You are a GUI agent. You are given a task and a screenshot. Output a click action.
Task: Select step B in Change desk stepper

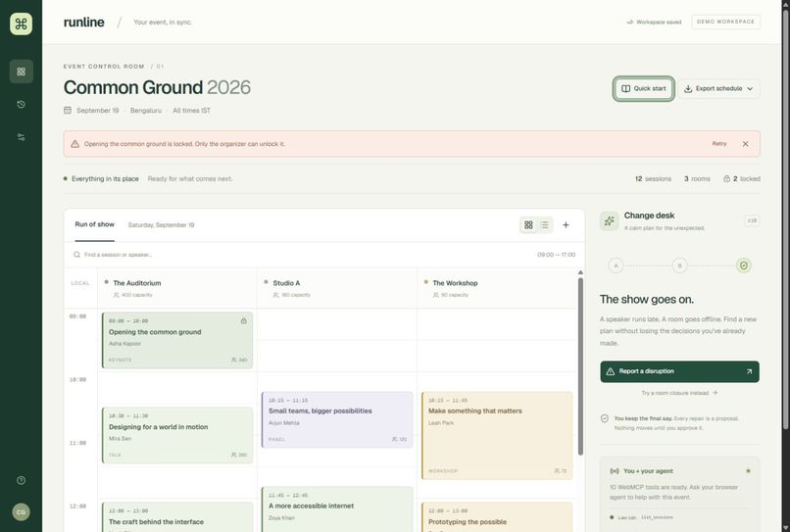679,266
